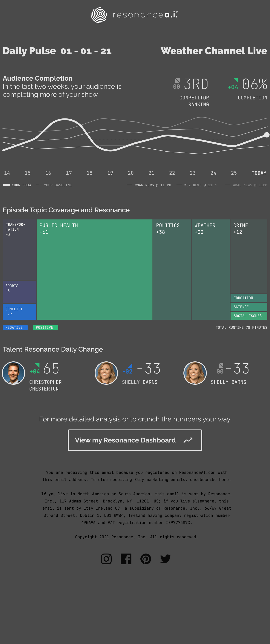Select the Crime +12 topic block
270x644 pixels.
(x=249, y=256)
